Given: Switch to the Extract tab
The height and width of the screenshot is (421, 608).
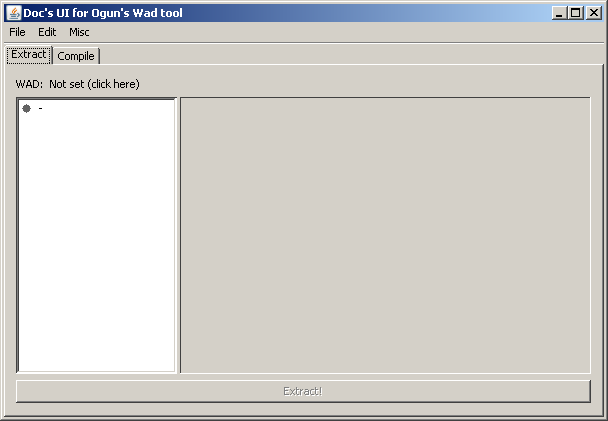Looking at the screenshot, I should click(29, 55).
